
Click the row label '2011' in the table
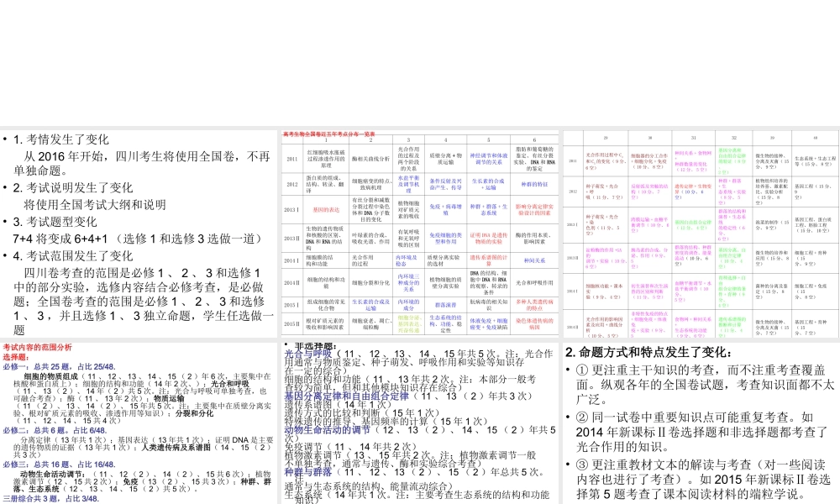(292, 159)
